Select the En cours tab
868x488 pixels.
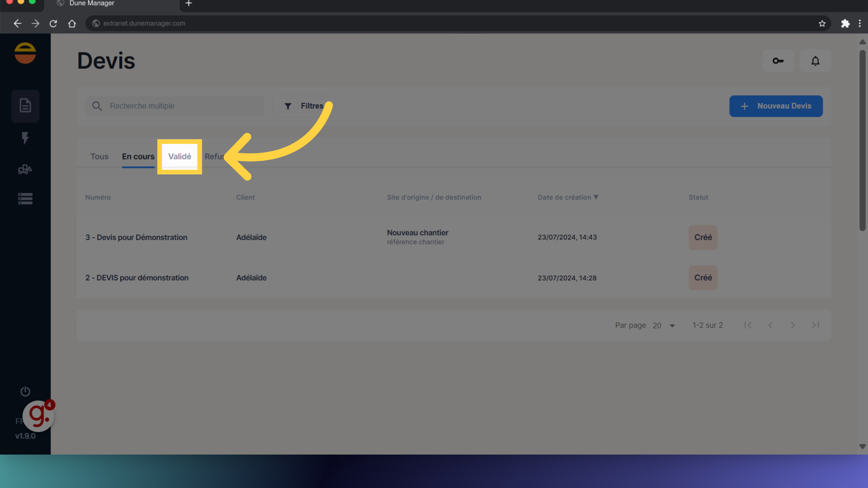coord(138,156)
